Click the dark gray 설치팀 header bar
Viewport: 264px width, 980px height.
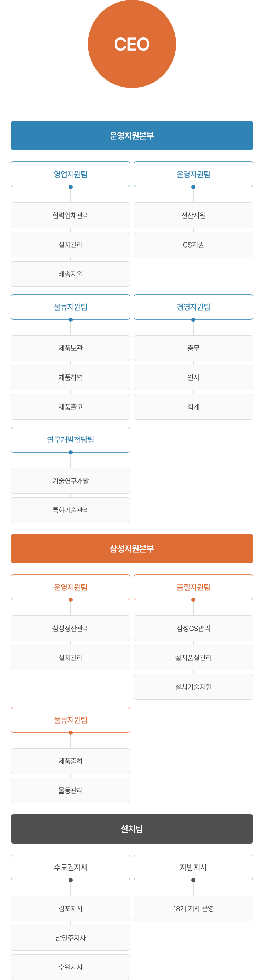coord(132,829)
